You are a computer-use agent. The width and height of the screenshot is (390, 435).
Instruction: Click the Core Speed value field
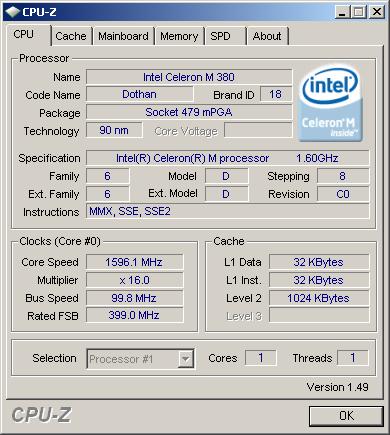134,262
